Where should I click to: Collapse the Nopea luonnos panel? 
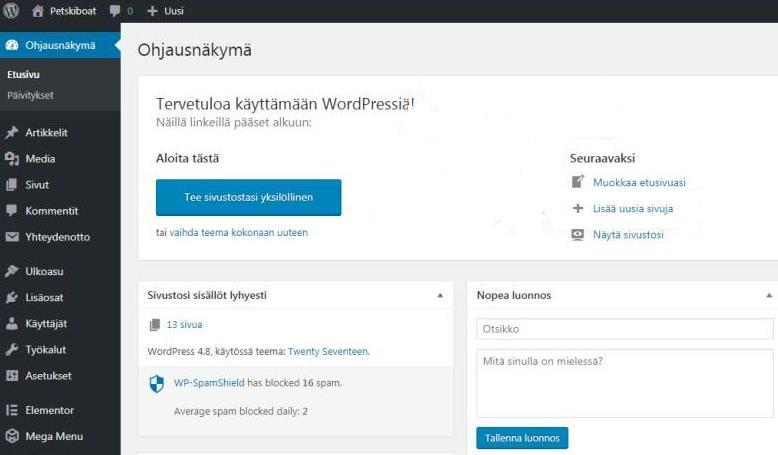pos(769,295)
